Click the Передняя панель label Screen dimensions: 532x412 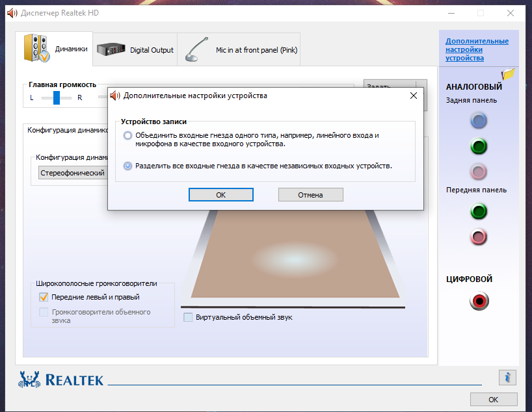point(476,190)
